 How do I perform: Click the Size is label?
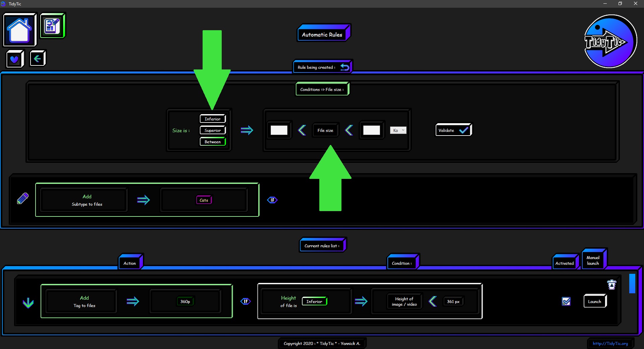(181, 130)
